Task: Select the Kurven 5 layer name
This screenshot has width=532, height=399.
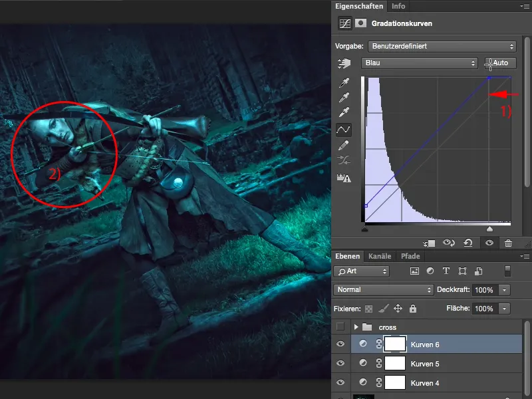Action: [x=425, y=364]
